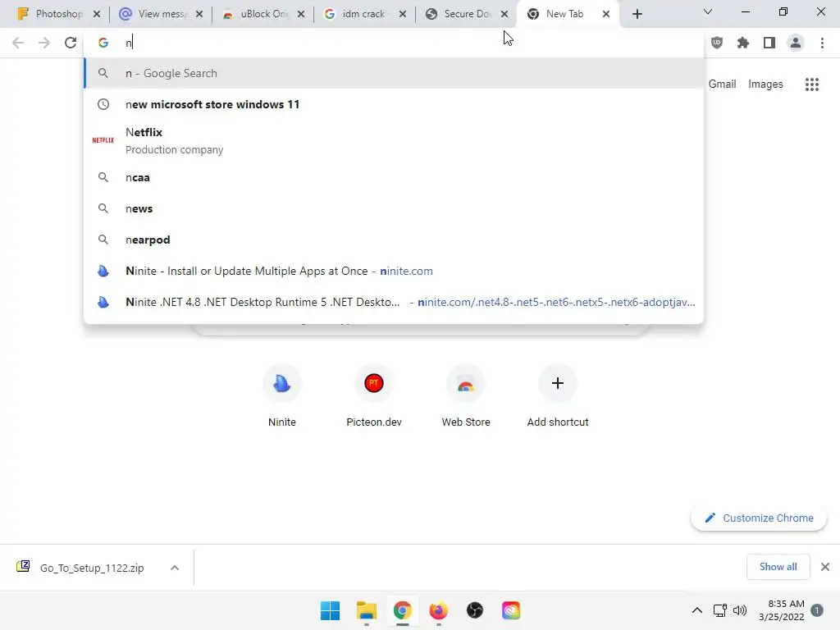Pick the 'news' search suggestion
The height and width of the screenshot is (630, 840).
pyautogui.click(x=394, y=208)
